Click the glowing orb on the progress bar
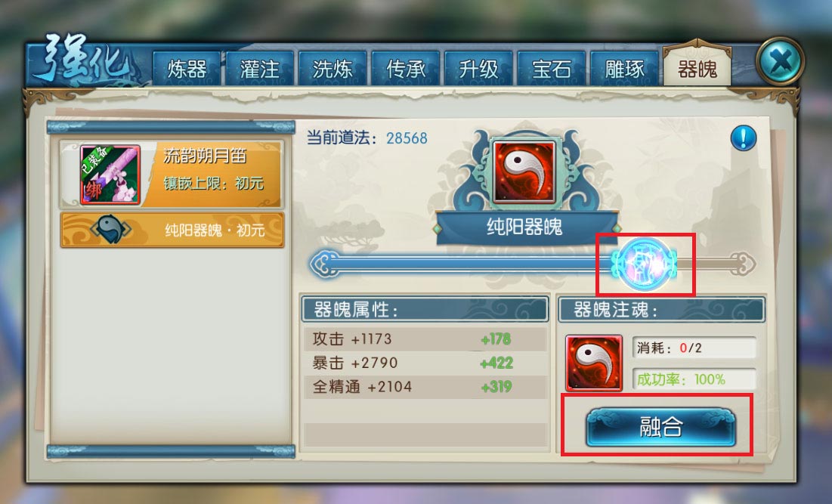The image size is (832, 504). [x=644, y=264]
